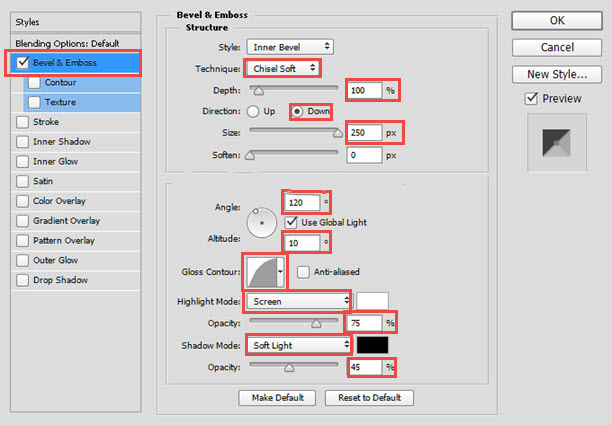The height and width of the screenshot is (425, 612).
Task: Click the Highlight Opacity value field
Action: click(x=364, y=323)
